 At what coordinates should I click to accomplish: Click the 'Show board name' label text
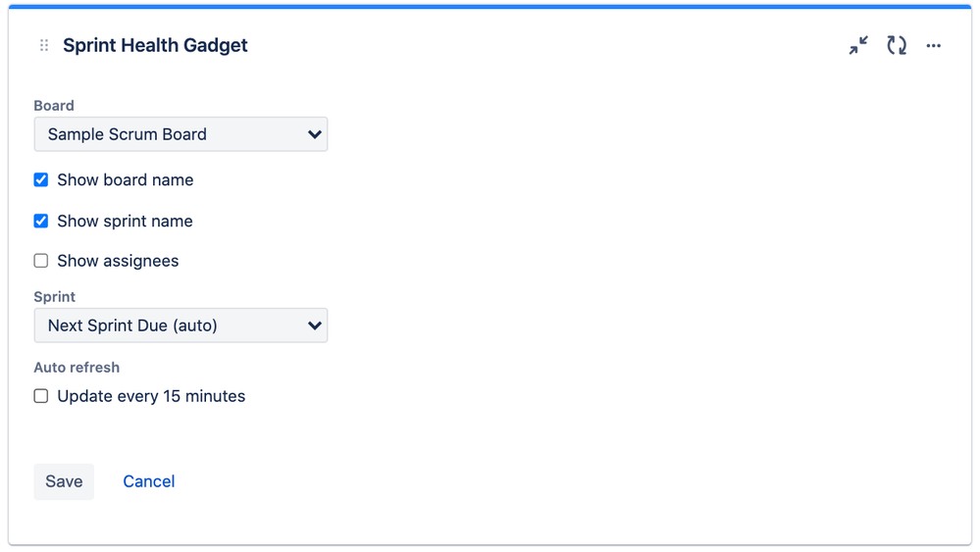[x=125, y=179]
